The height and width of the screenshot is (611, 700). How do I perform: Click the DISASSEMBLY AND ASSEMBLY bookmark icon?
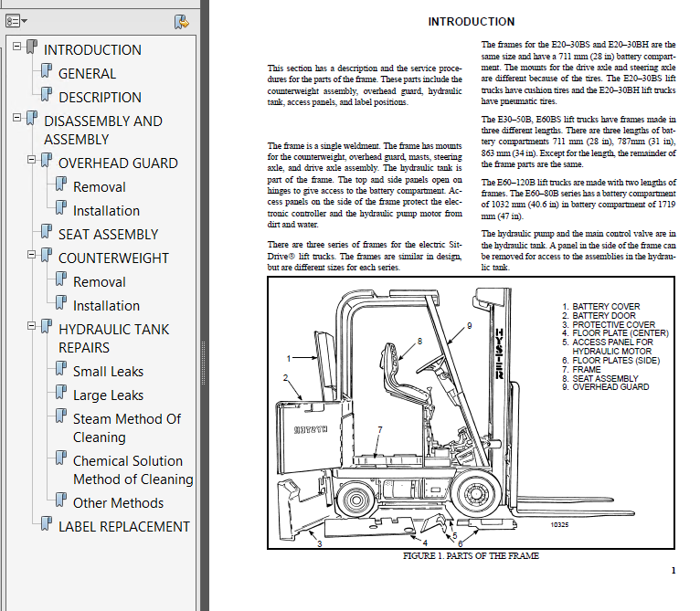click(32, 118)
